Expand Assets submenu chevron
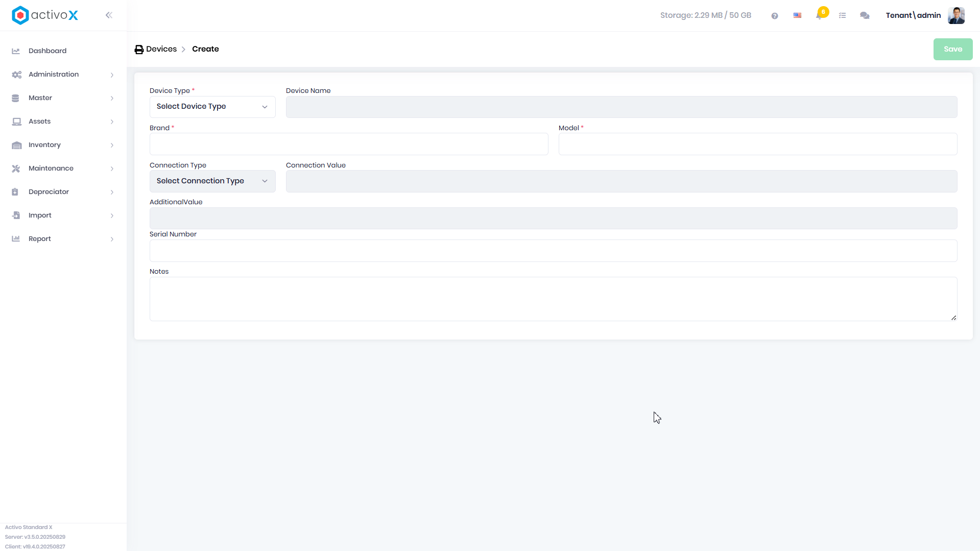This screenshot has height=551, width=980. [112, 122]
